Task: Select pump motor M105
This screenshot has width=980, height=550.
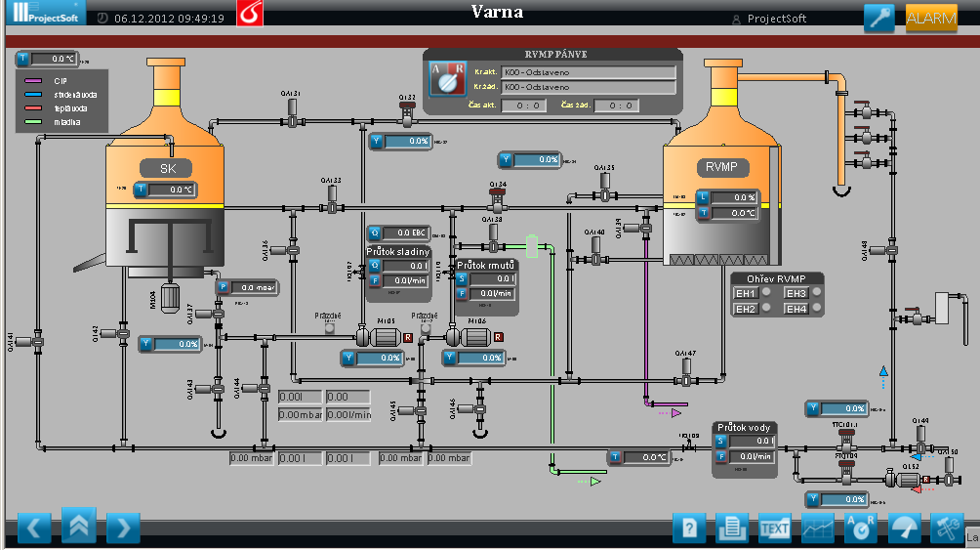Action: click(379, 337)
